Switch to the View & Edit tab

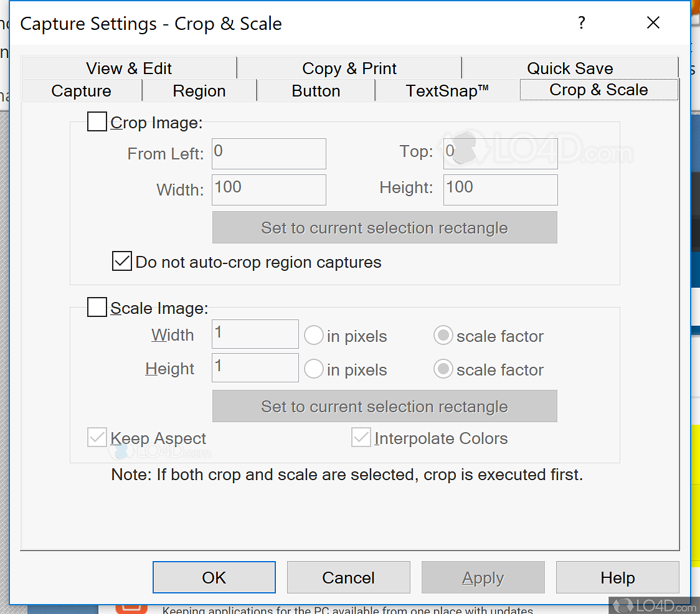(129, 68)
